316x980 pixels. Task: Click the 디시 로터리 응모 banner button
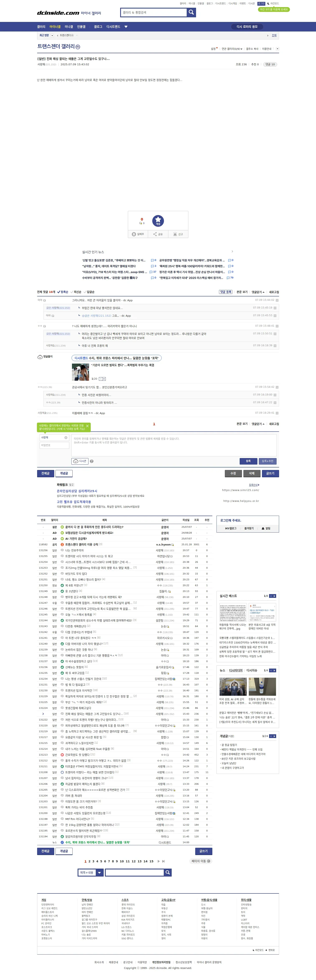pyautogui.click(x=247, y=27)
